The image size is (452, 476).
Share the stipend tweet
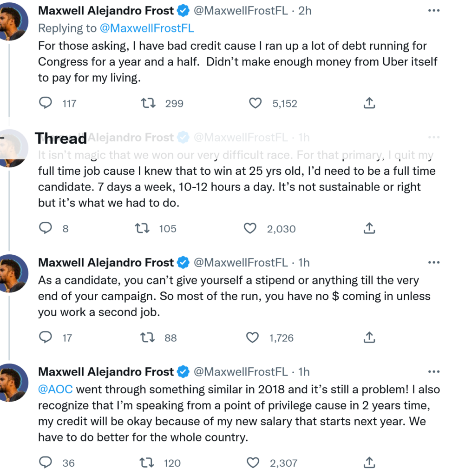369,337
